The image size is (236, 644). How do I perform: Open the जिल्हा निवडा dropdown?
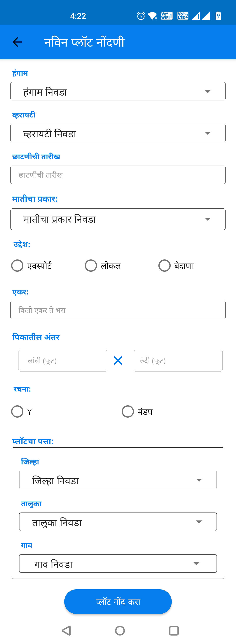118,479
